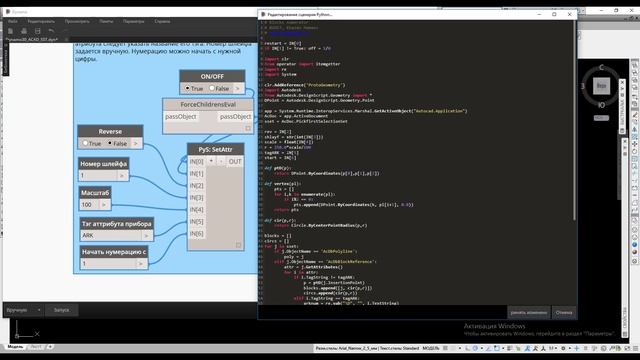The height and width of the screenshot is (360, 640).
Task: Click the IN[0] port of PyS: SetAttr
Action: pos(197,161)
